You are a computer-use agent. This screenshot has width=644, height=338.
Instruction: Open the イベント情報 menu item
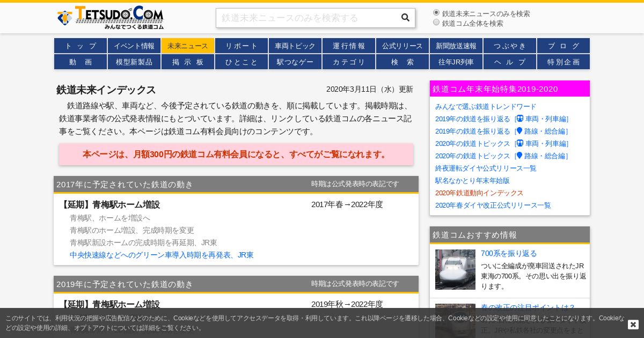point(134,46)
